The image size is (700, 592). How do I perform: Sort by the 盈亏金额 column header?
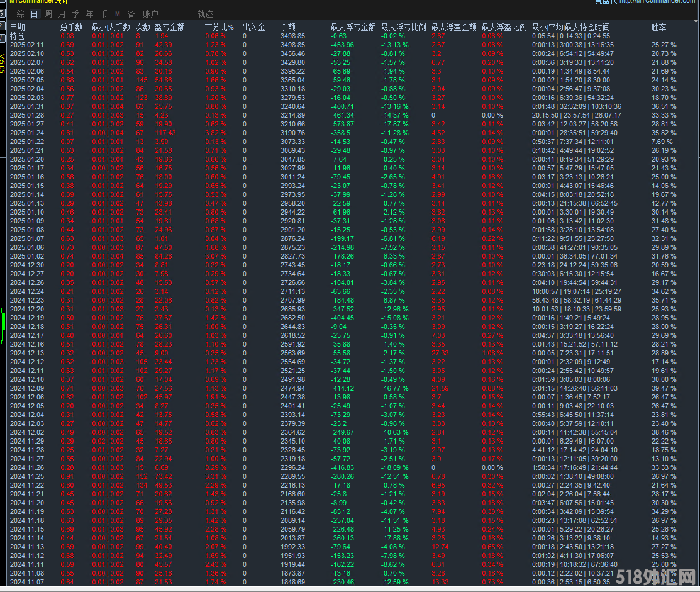click(169, 27)
